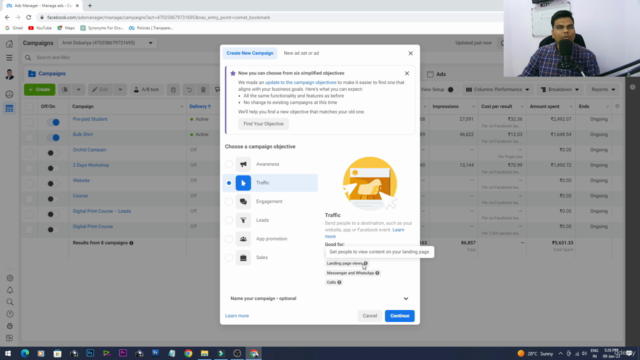This screenshot has width=640, height=360.
Task: Open Photoshop from the taskbar
Action: (90, 353)
